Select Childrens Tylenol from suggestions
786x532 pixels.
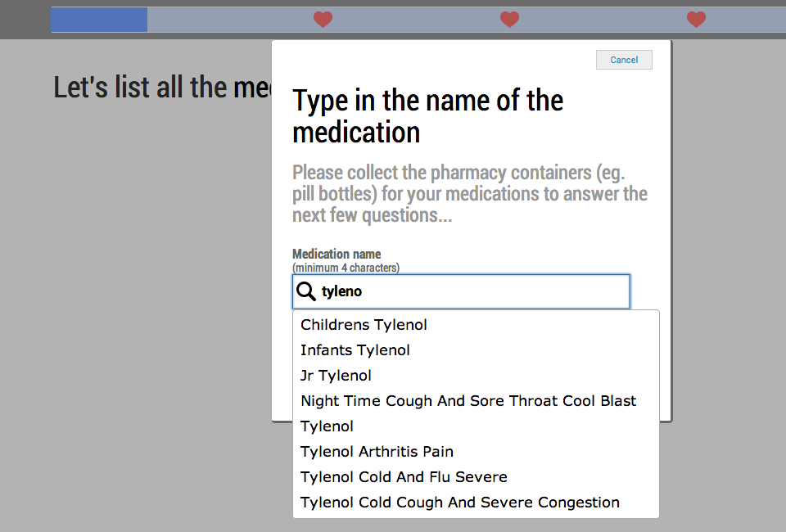(x=476, y=325)
